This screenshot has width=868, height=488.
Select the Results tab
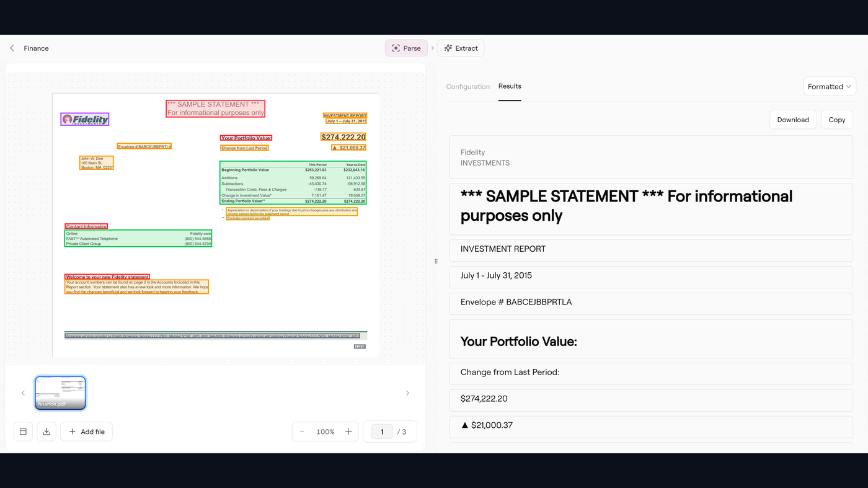pos(510,86)
